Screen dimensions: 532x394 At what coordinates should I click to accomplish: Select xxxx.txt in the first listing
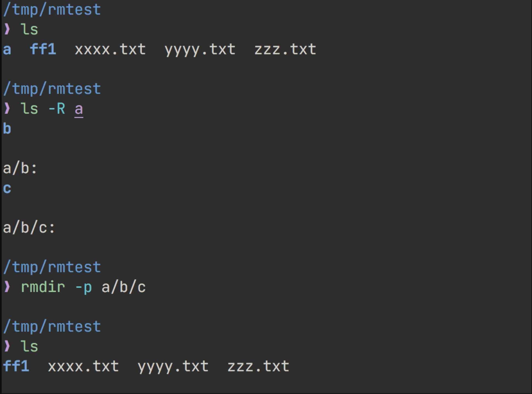tap(110, 49)
